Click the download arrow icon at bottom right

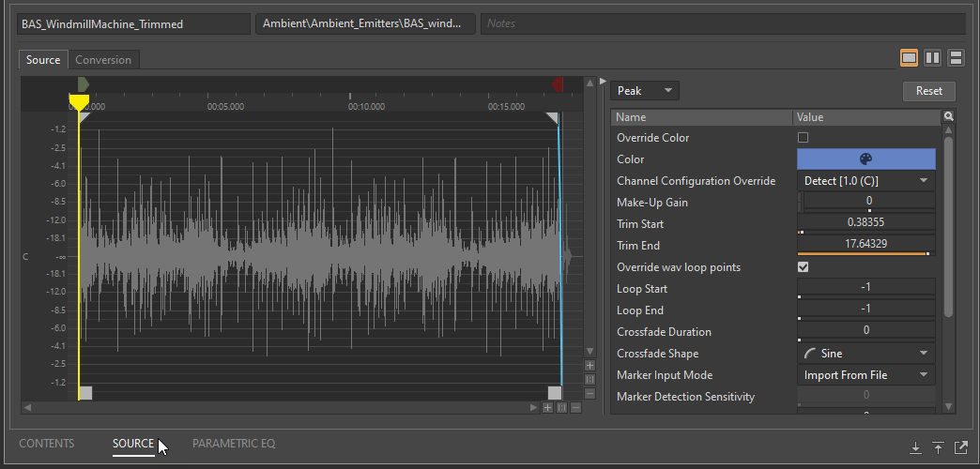(x=915, y=447)
